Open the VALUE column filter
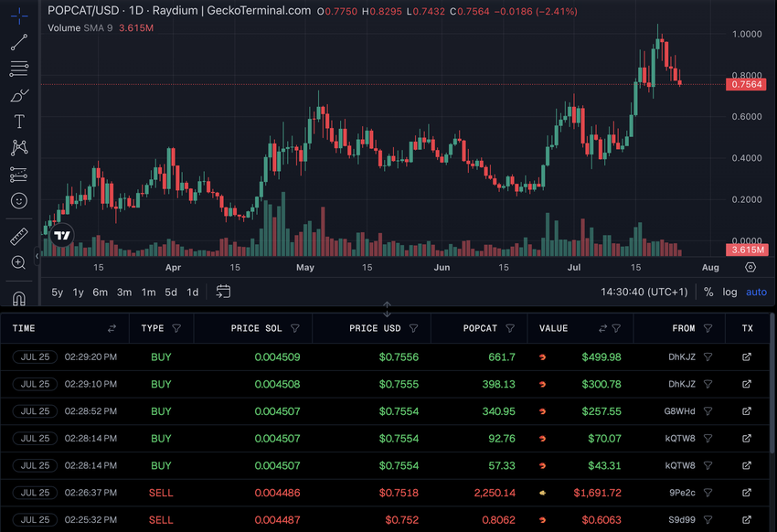Image resolution: width=777 pixels, height=532 pixels. click(x=616, y=328)
